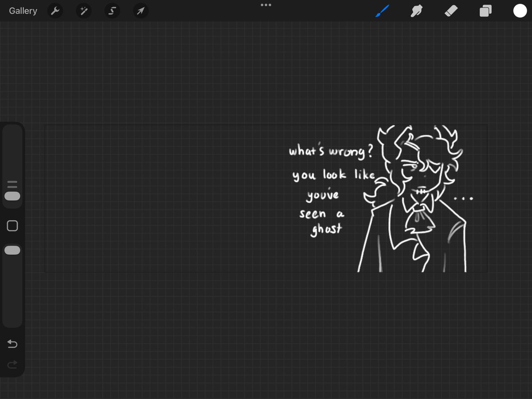This screenshot has width=532, height=399.
Task: Activate the Transform arrow tool
Action: pyautogui.click(x=141, y=11)
